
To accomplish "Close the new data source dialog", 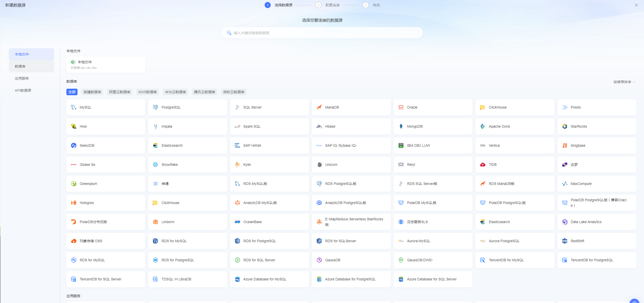I will pos(636,5).
